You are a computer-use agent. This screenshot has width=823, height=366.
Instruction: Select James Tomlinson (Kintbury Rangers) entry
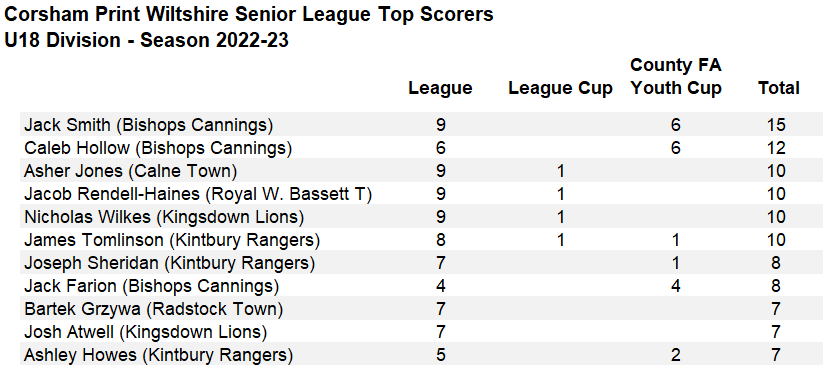tap(172, 240)
